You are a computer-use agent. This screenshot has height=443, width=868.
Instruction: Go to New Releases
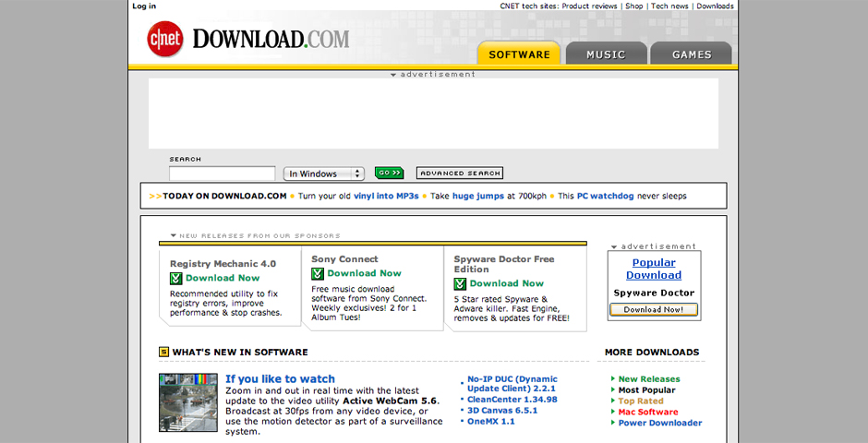(649, 378)
